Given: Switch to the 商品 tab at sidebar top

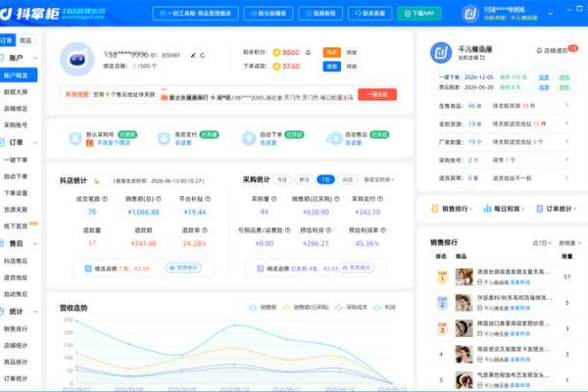Looking at the screenshot, I should 25,40.
